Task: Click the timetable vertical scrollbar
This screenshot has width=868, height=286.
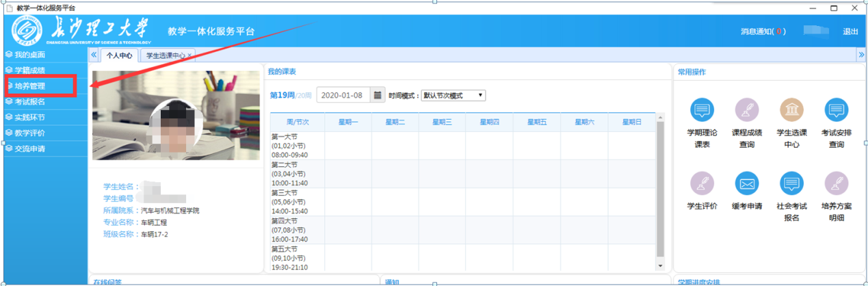Action: [x=659, y=192]
